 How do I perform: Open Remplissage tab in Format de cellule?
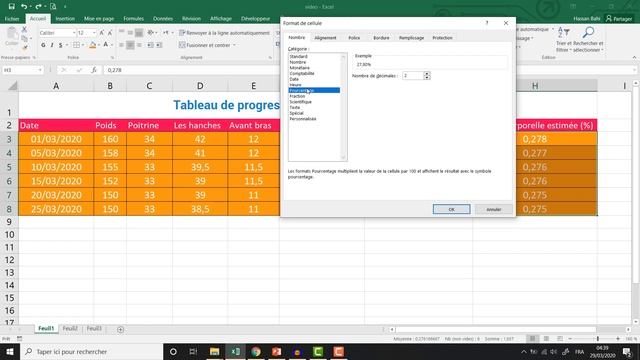click(411, 38)
